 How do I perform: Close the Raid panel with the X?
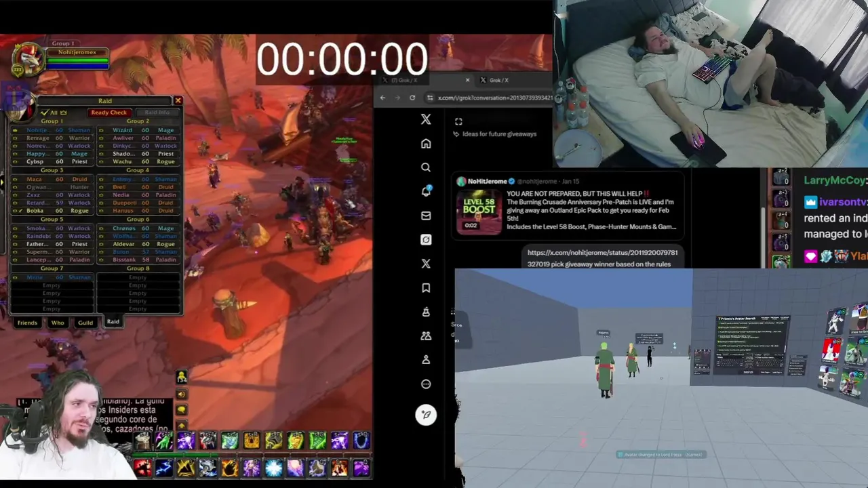178,101
